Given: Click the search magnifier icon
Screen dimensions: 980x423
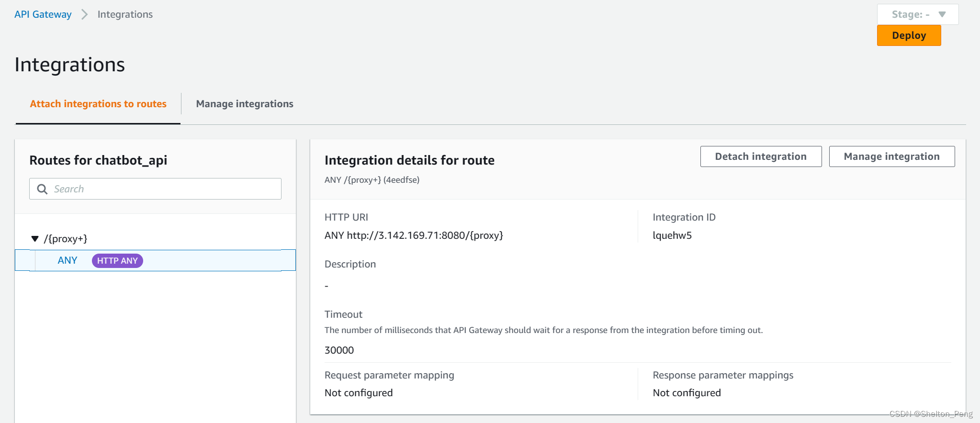Looking at the screenshot, I should point(42,189).
